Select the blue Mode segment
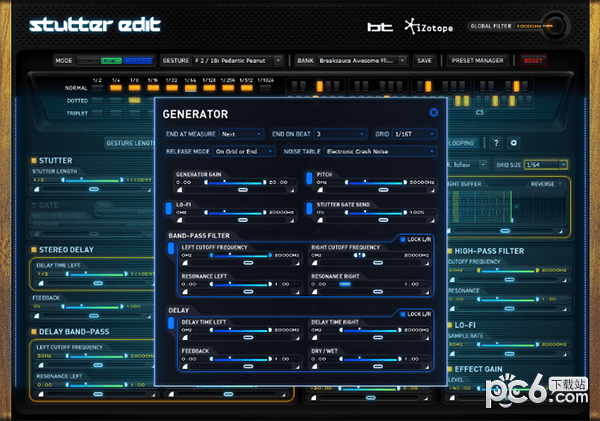 click(x=138, y=60)
